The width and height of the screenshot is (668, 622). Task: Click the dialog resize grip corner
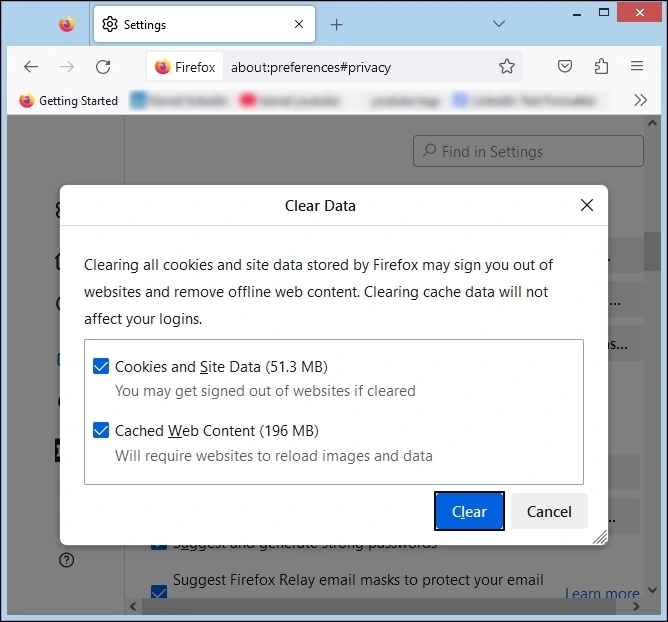[x=600, y=537]
